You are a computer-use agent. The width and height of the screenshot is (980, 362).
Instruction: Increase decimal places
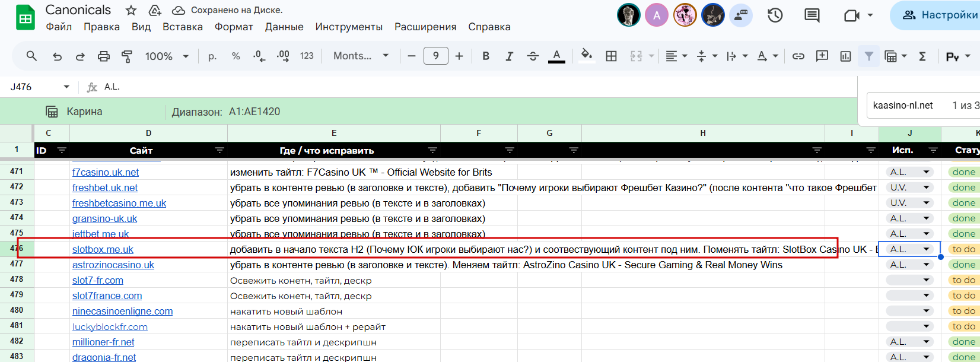pyautogui.click(x=283, y=56)
